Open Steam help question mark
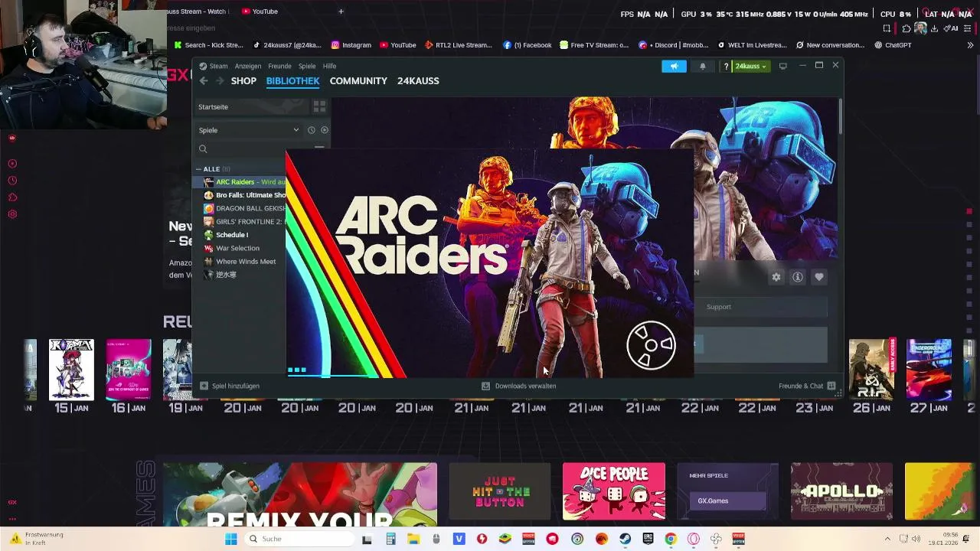The height and width of the screenshot is (551, 980). pos(726,66)
